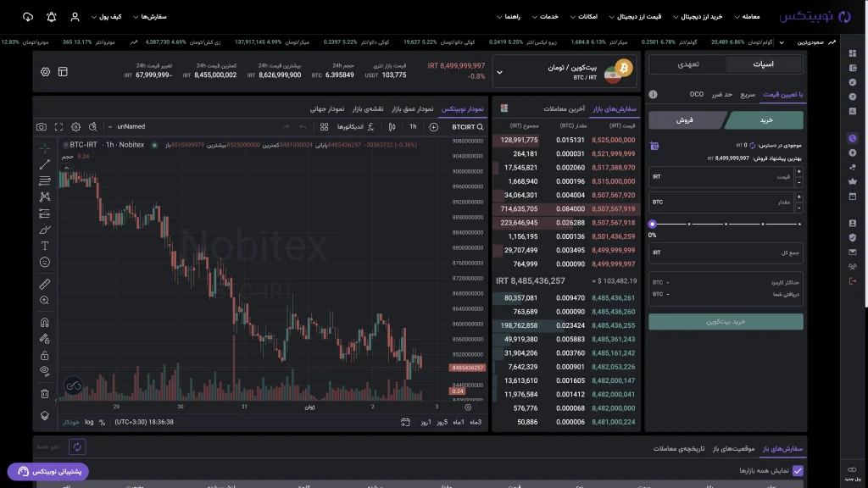Open the wallet dropdown menu

coord(106,17)
